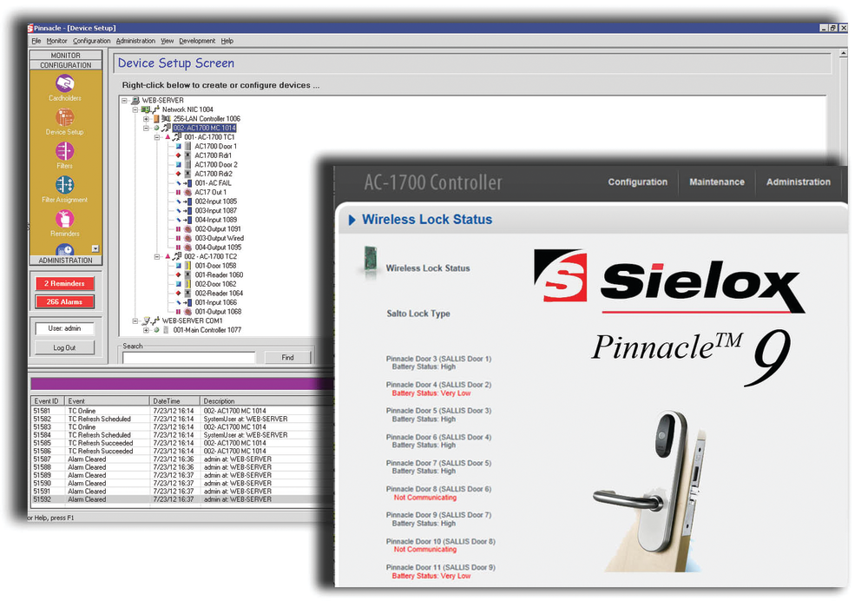This screenshot has height=601, width=868.
Task: Expand the 001-Main Controller 1077 node
Action: pyautogui.click(x=144, y=329)
